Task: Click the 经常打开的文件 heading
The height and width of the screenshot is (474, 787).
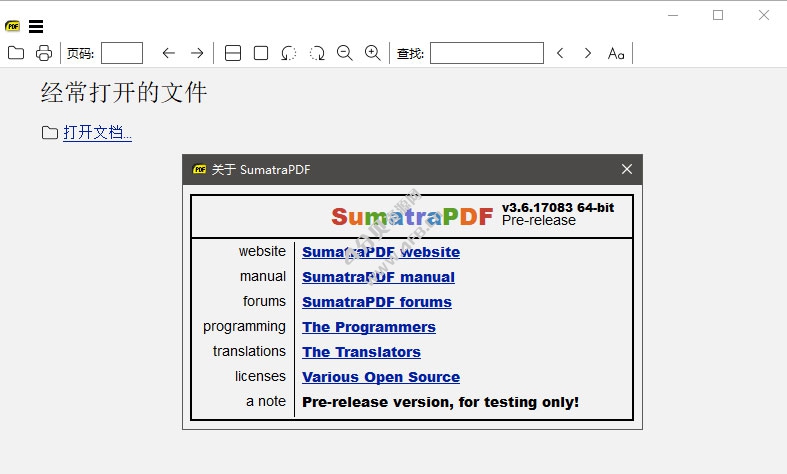Action: pos(123,92)
